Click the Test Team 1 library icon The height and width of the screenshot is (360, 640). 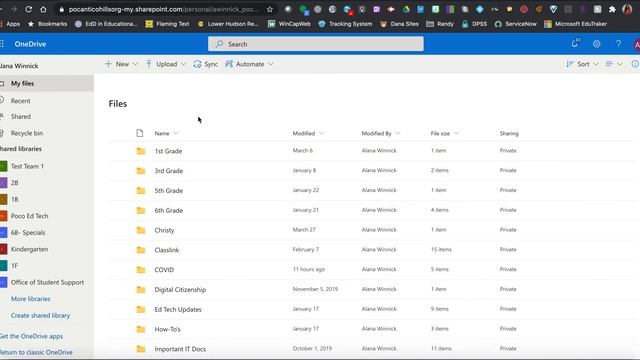click(x=4, y=166)
